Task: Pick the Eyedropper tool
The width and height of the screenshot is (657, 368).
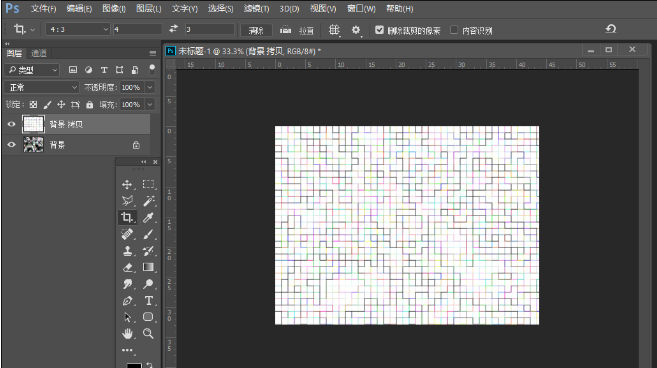Action: click(148, 218)
